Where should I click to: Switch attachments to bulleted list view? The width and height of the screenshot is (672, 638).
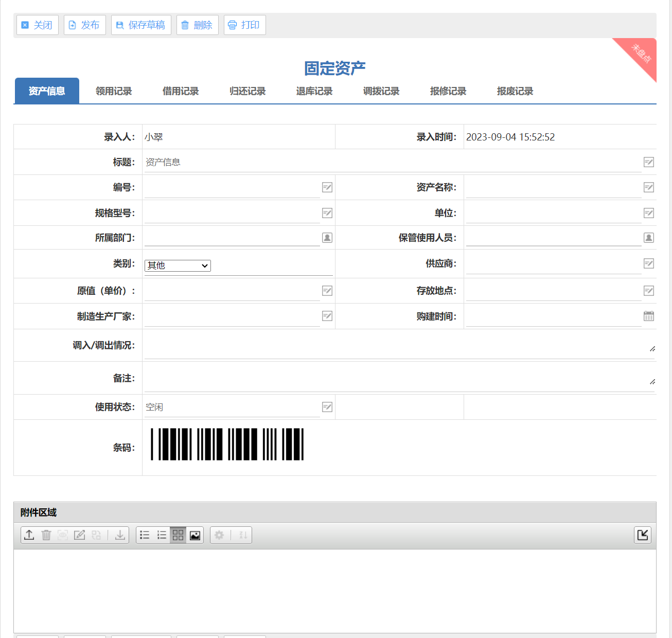click(x=145, y=535)
